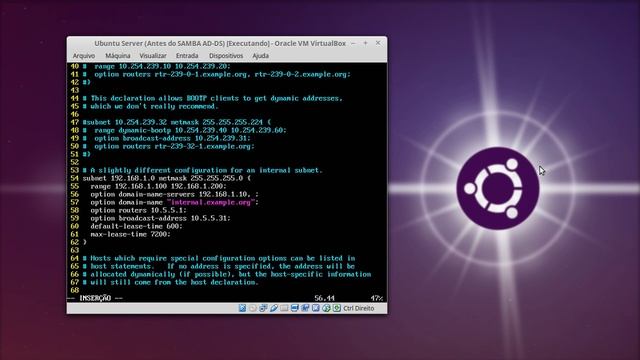Click the domain-name-servers 192.168.1.10 line
640x360 pixels.
pos(174,194)
